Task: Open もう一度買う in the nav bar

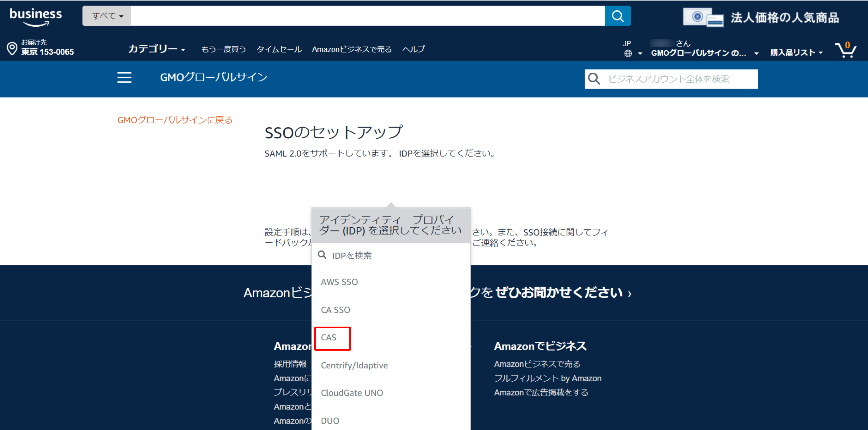Action: click(x=224, y=49)
